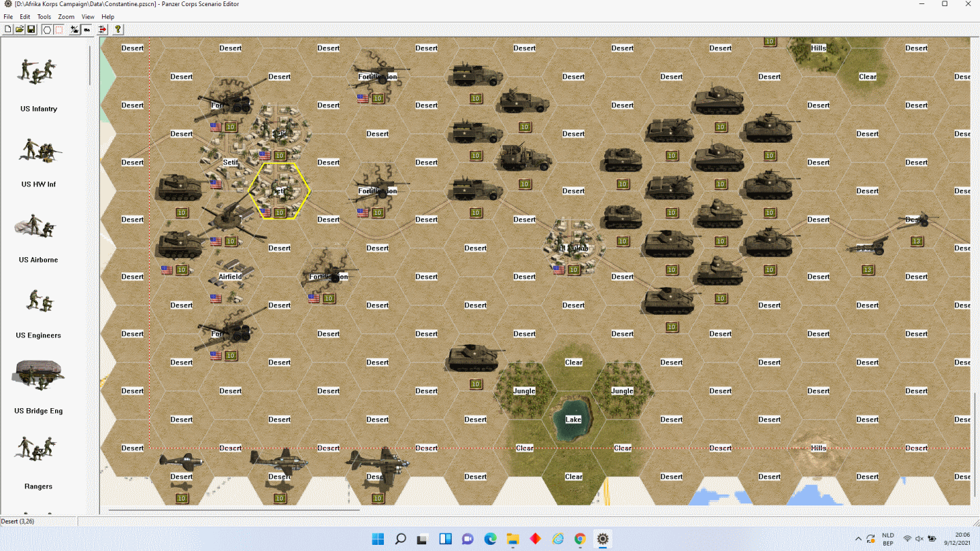Launch Microsoft Edge from taskbar
The height and width of the screenshot is (551, 980).
pyautogui.click(x=490, y=539)
